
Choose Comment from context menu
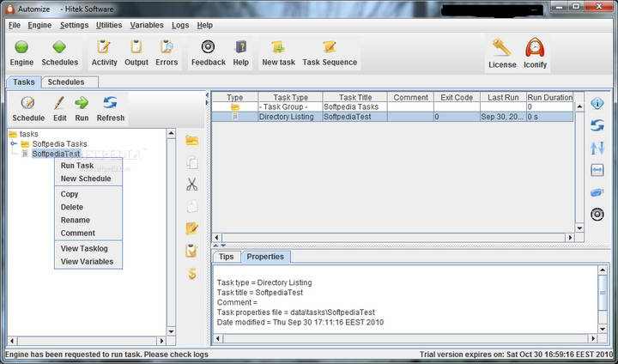click(88, 233)
